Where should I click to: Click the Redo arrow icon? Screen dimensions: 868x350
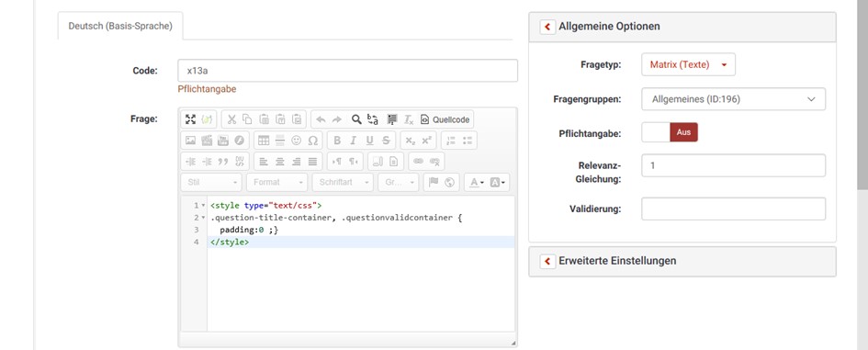pyautogui.click(x=336, y=119)
